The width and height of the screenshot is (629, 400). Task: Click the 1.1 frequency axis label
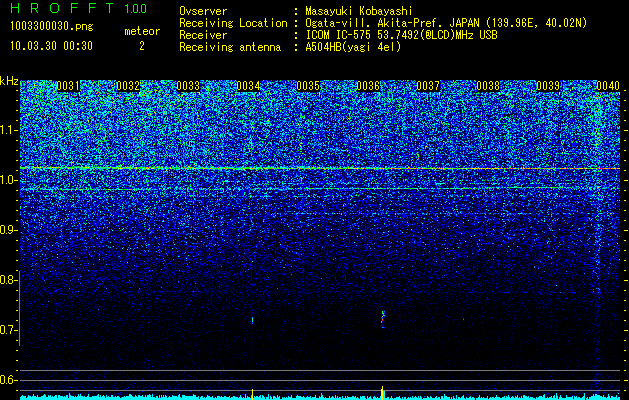tap(7, 130)
